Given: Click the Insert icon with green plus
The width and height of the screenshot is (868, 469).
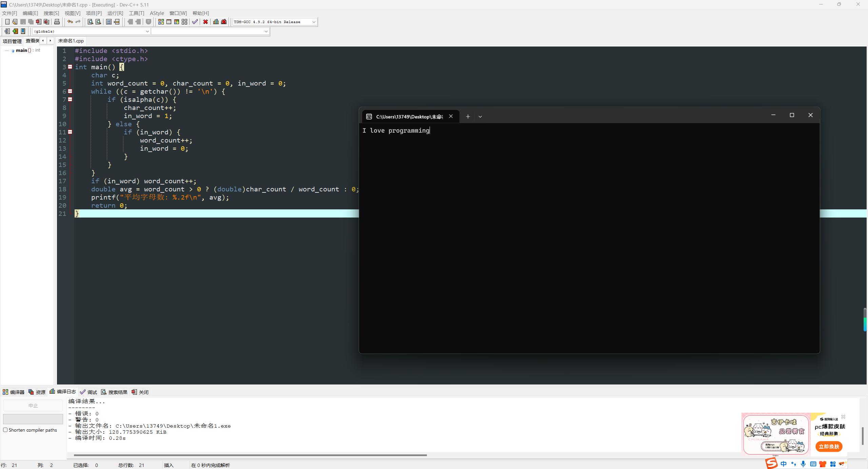Looking at the screenshot, I should [15, 31].
